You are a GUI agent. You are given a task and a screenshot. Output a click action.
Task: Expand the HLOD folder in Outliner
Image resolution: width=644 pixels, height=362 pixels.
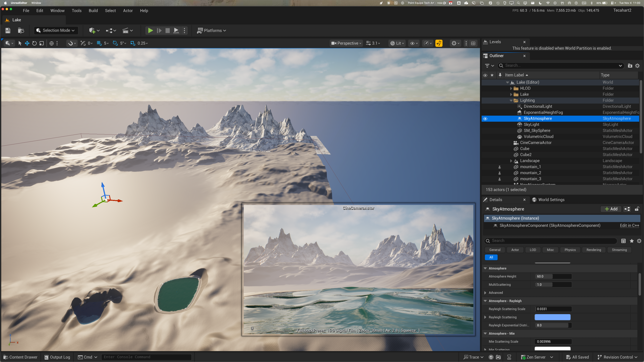tap(511, 88)
